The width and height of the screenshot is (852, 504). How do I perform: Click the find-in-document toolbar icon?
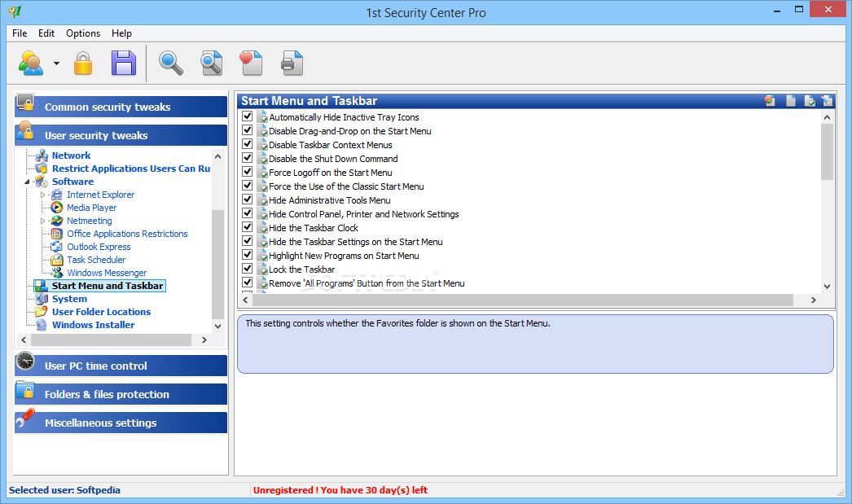(211, 63)
